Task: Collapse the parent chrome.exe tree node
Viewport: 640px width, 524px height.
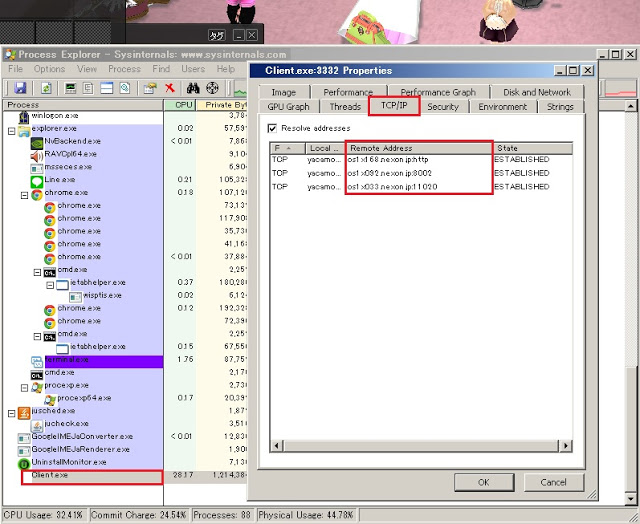Action: (x=24, y=195)
